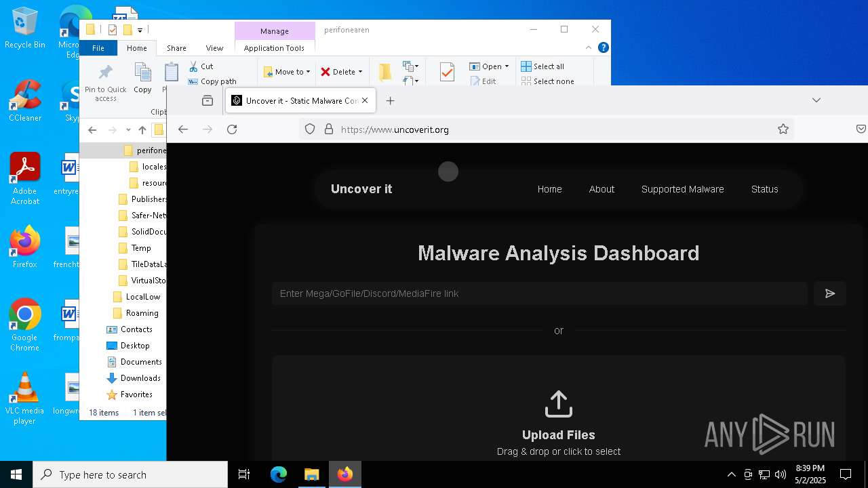Click the Explorer back navigation arrow

tap(92, 130)
